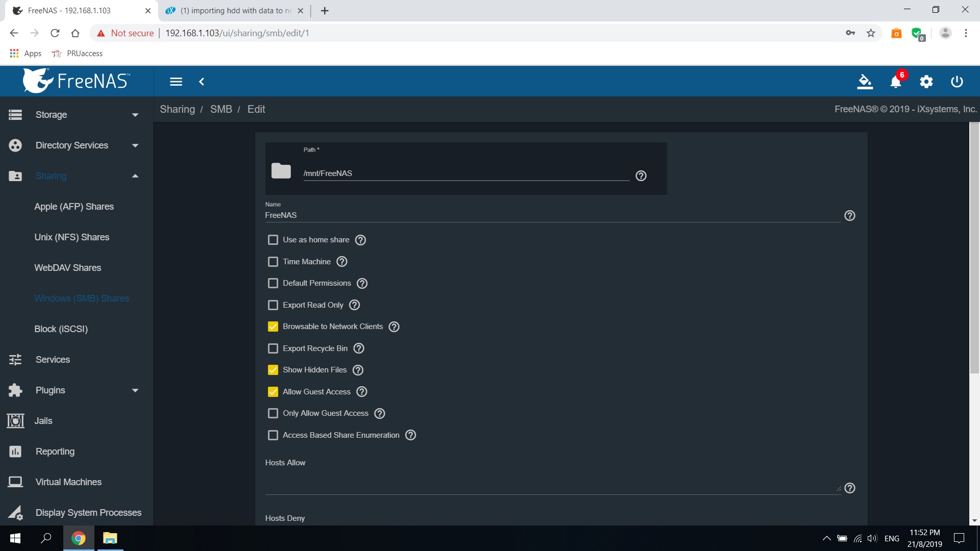Show help for Allow Guest Access
Viewport: 980px width, 551px height.
pos(362,392)
